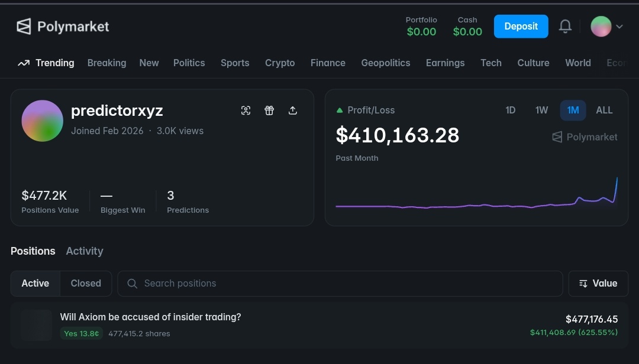
Task: Open the Value sort dropdown
Action: tap(598, 284)
